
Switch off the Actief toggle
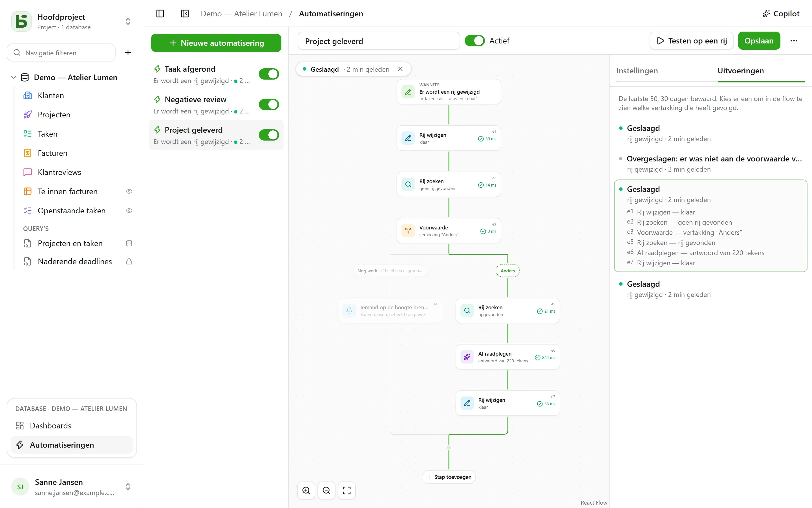click(475, 41)
